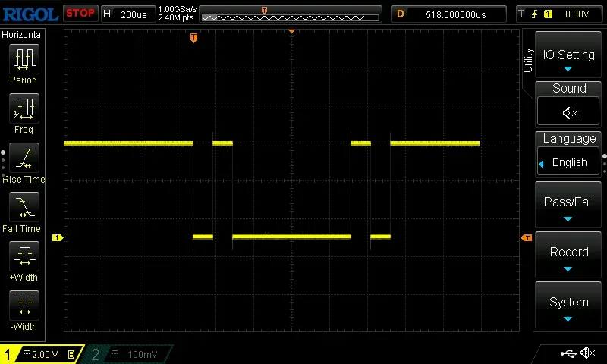Open the Record submenu
The height and width of the screenshot is (364, 607).
[568, 255]
